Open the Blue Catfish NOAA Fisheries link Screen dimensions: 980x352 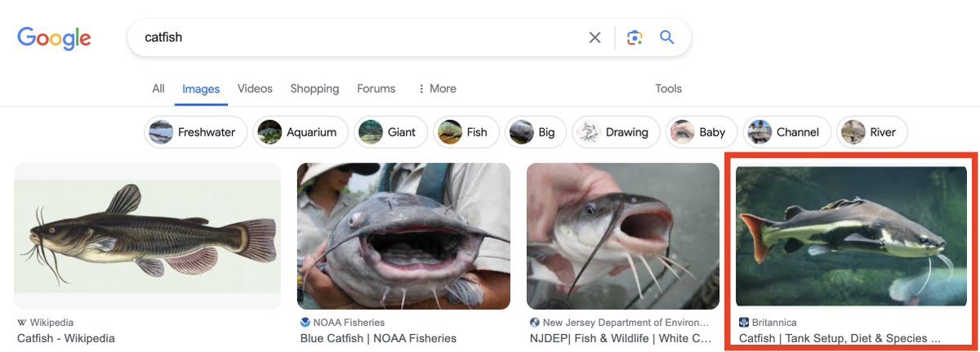[x=378, y=338]
